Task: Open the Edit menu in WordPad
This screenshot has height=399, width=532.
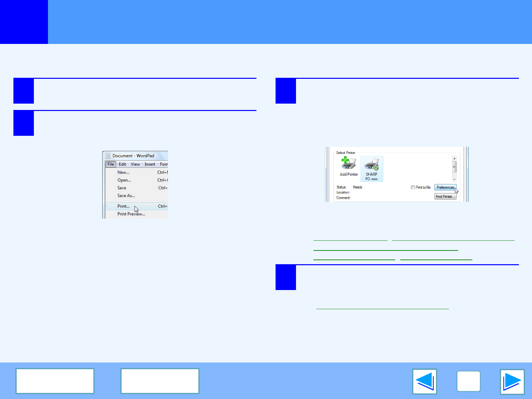Action: tap(122, 164)
